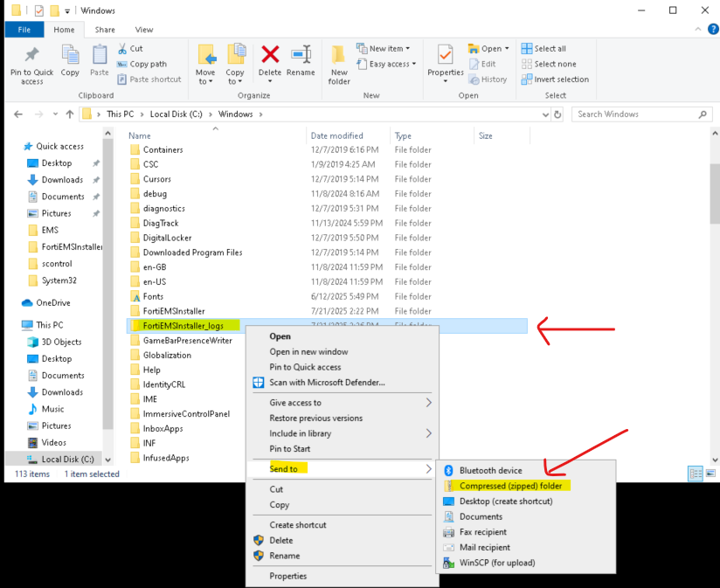Viewport: 720px width, 588px height.
Task: Expand the address bar history dropdown
Action: (x=545, y=114)
